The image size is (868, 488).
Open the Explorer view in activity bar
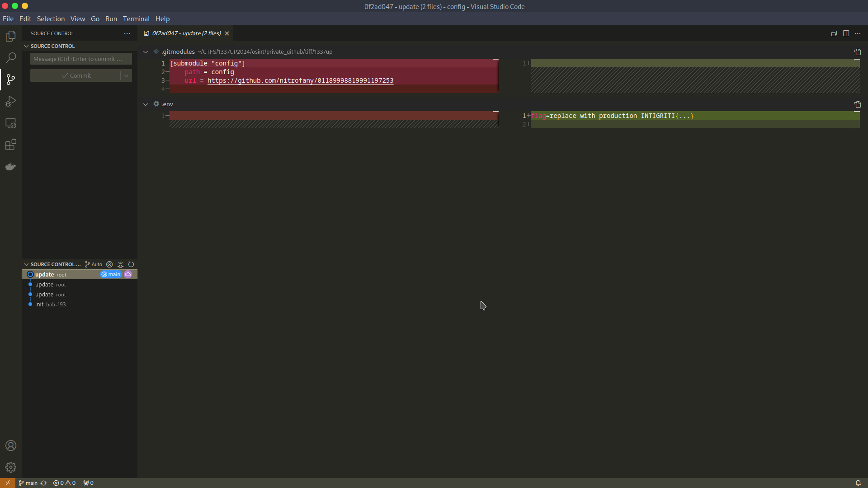tap(11, 36)
